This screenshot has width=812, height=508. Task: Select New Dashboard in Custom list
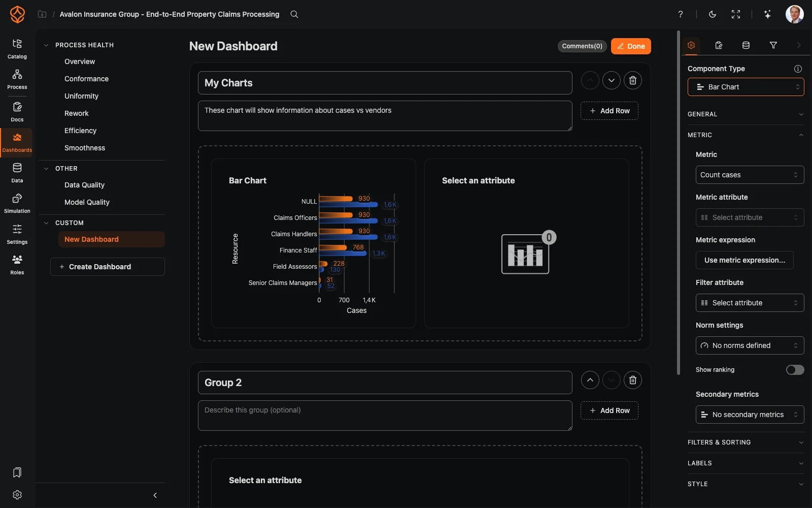click(x=112, y=239)
